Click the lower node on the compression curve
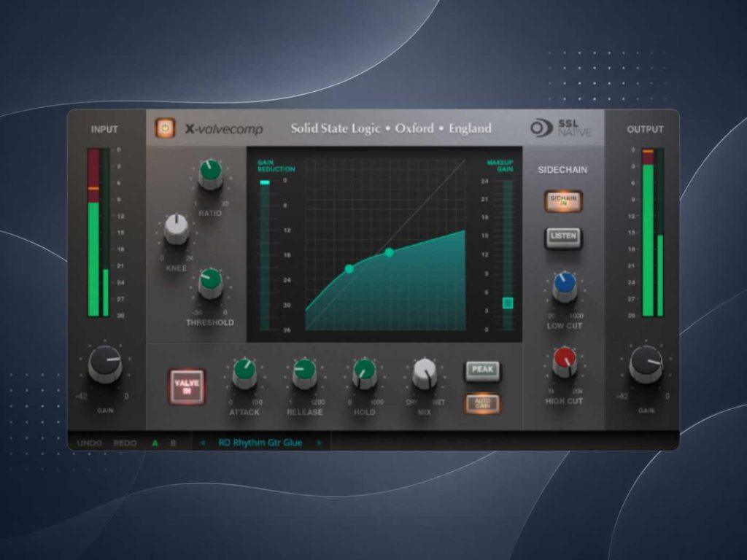Image resolution: width=747 pixels, height=560 pixels. point(349,269)
